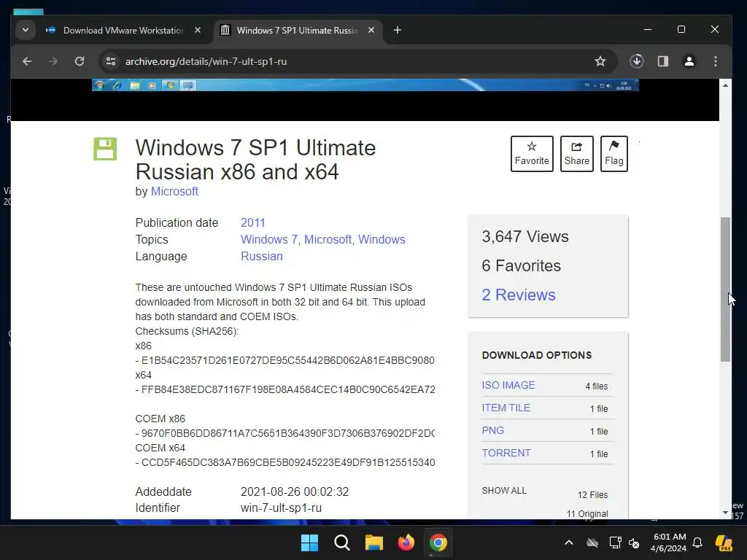
Task: Click the 2011 publication date link
Action: pos(252,223)
